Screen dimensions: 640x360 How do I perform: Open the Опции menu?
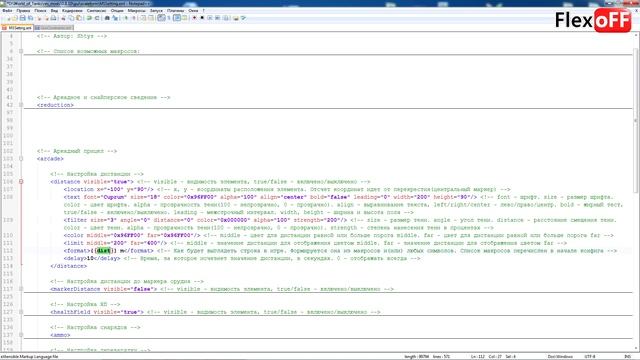[117, 11]
